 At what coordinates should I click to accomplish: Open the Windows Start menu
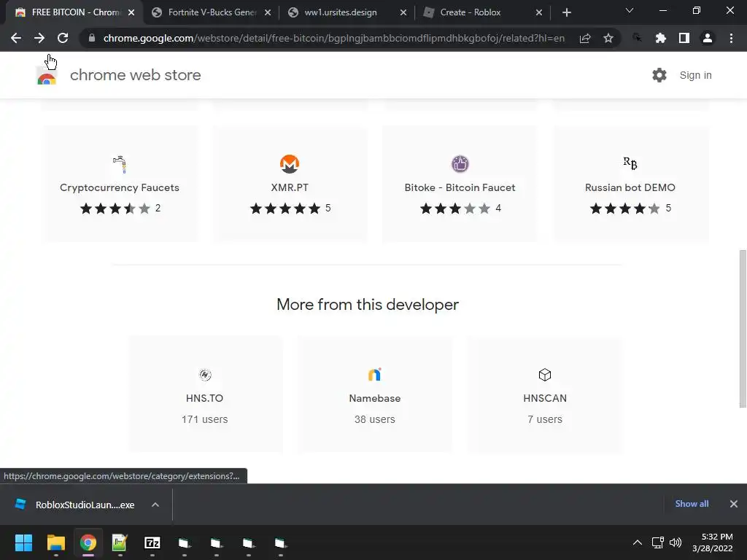pos(23,542)
